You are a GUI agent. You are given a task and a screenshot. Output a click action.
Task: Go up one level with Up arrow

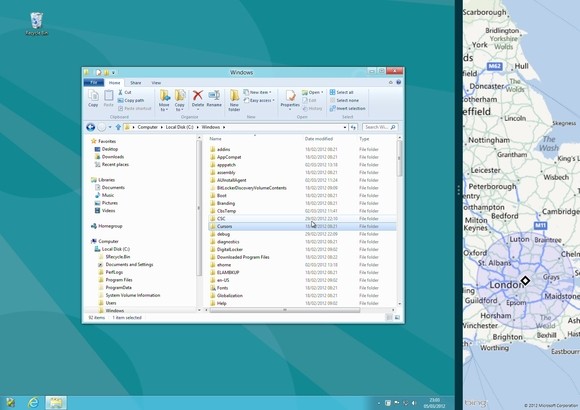[118, 127]
